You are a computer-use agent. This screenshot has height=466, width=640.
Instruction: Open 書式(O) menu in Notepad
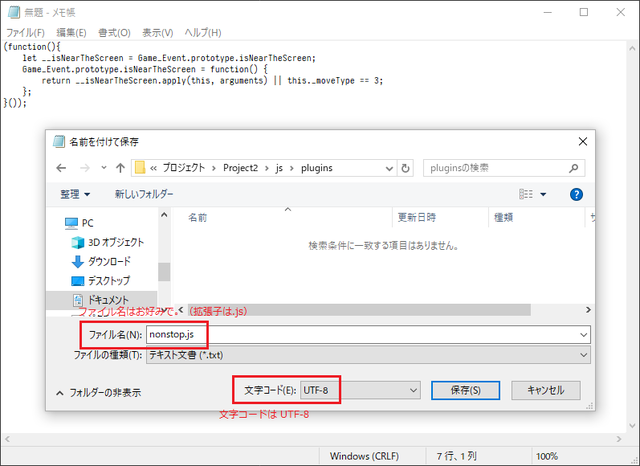click(114, 33)
